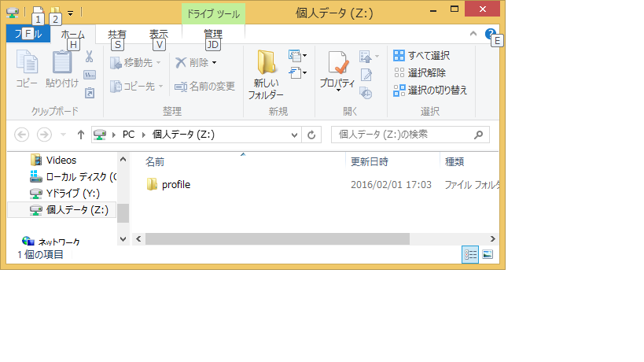The height and width of the screenshot is (362, 644).
Task: Open the Share tab
Action: coord(116,34)
